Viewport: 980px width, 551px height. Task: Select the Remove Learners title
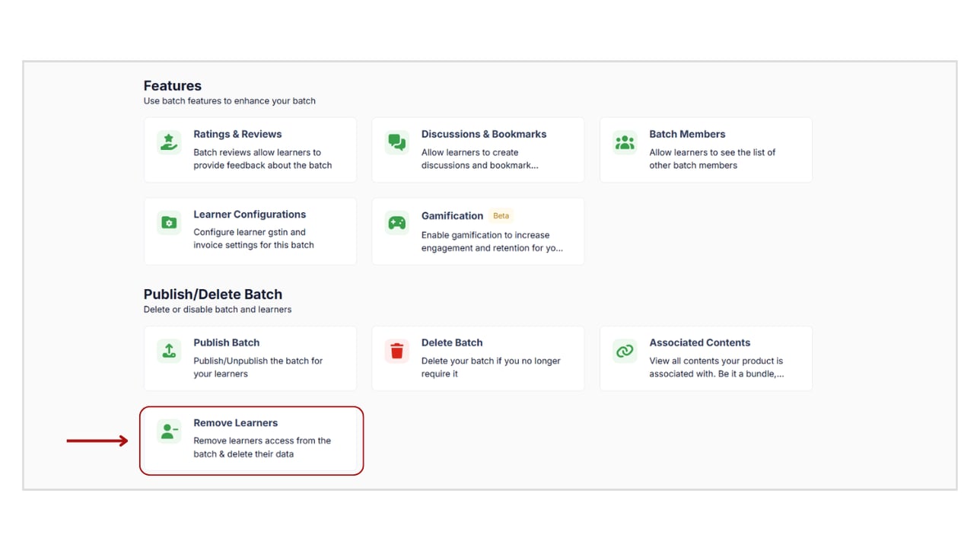236,423
